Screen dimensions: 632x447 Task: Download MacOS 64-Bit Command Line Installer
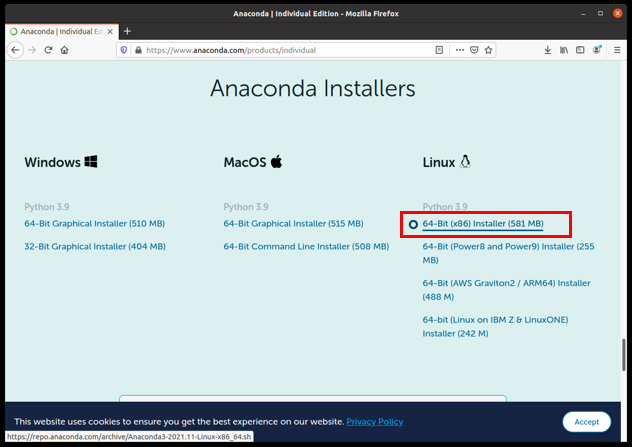(x=306, y=246)
